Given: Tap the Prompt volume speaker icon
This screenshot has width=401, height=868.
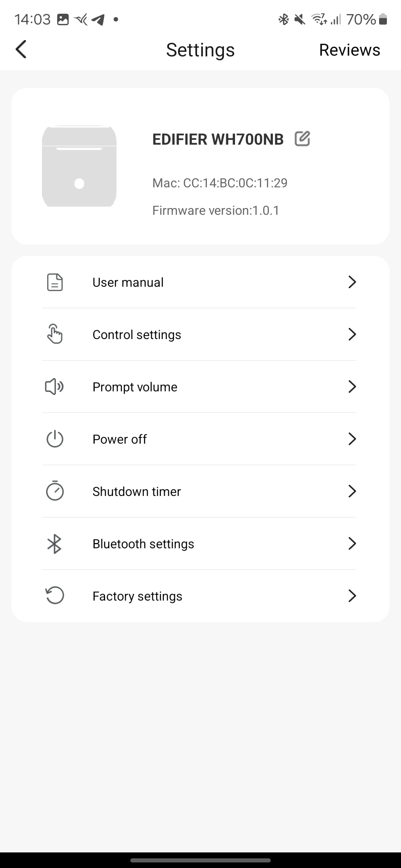Looking at the screenshot, I should (54, 387).
